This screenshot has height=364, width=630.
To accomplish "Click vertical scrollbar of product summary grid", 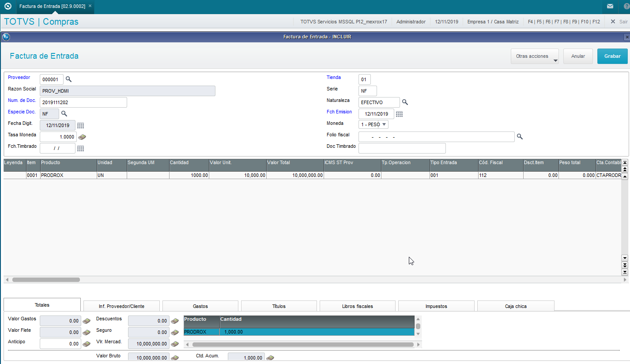I will point(418,326).
